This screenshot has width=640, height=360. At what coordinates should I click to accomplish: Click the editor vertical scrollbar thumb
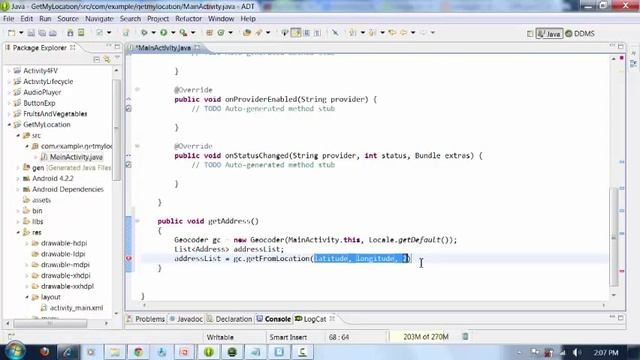coord(614,237)
